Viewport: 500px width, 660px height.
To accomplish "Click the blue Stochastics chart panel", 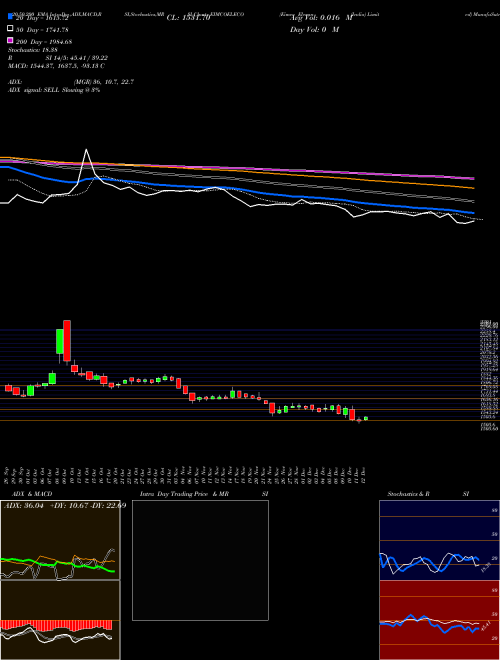I will click(439, 540).
